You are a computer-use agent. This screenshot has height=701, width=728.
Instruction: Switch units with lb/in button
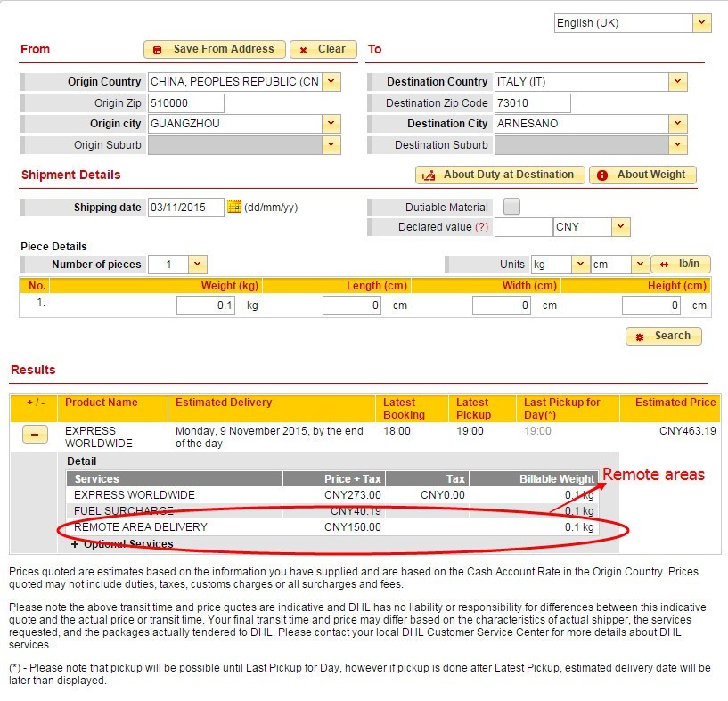680,265
